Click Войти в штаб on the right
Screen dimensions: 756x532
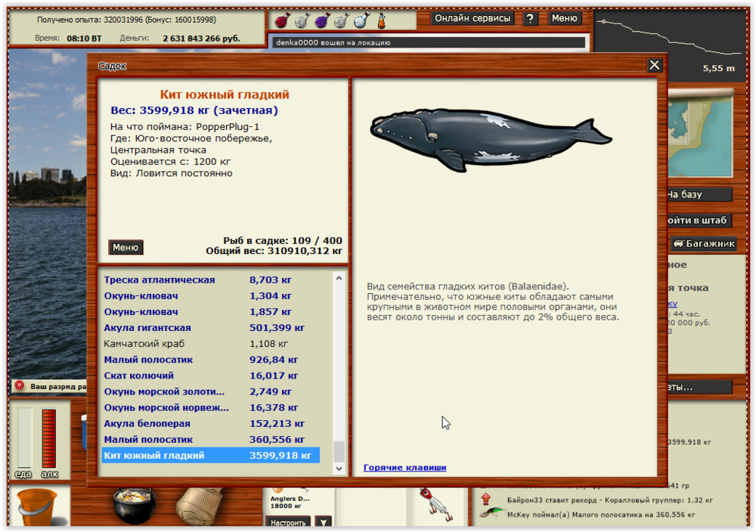(701, 220)
